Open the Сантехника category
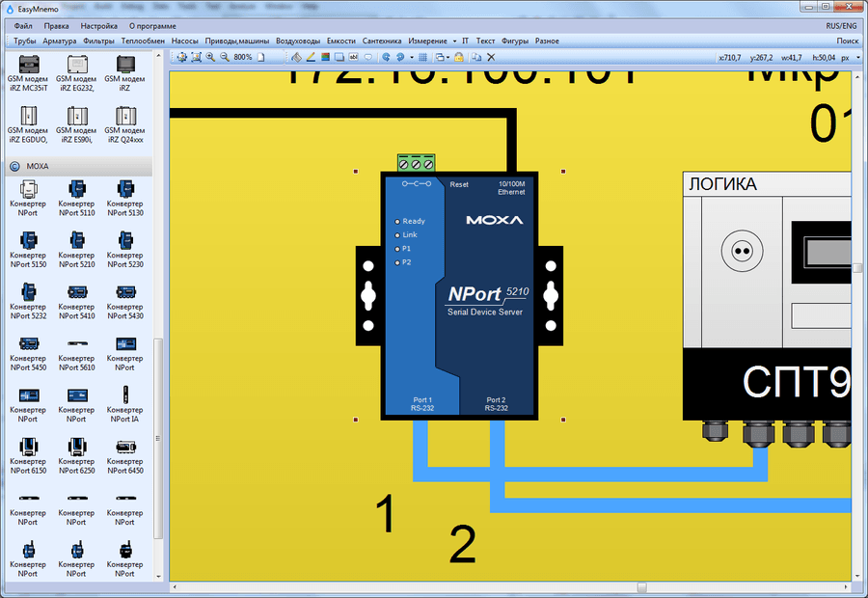The width and height of the screenshot is (868, 598). tap(382, 41)
